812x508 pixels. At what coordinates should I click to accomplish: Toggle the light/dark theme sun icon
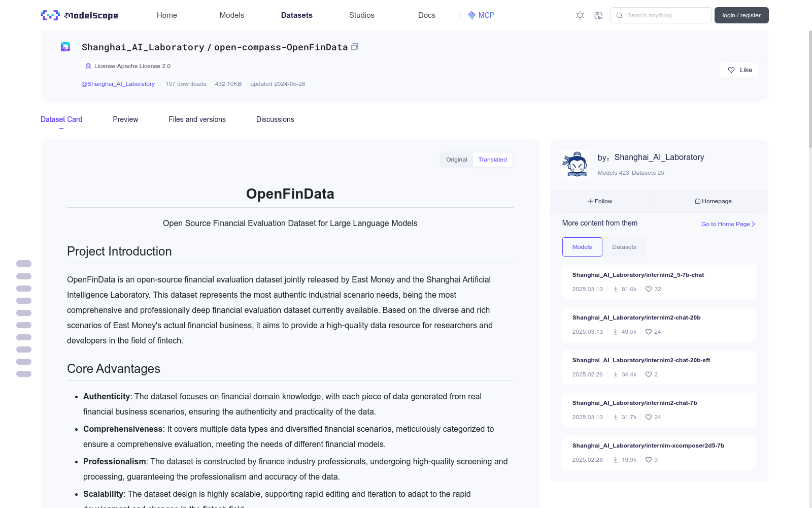click(580, 15)
